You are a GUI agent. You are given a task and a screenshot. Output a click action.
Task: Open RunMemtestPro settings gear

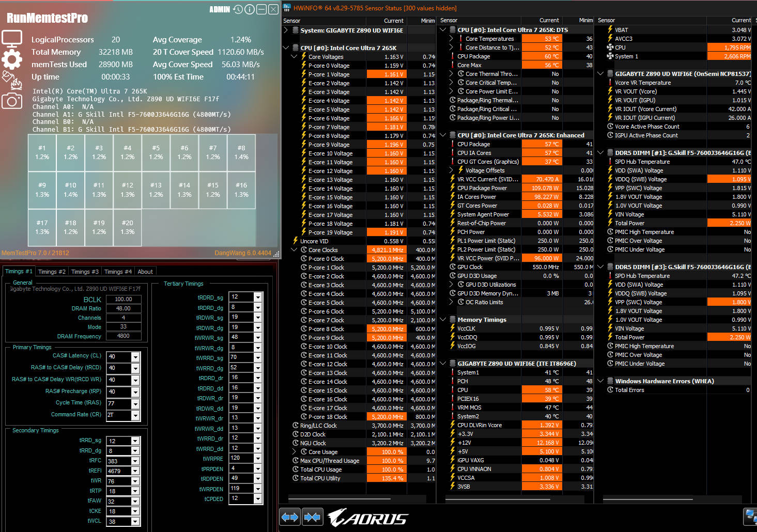[x=12, y=59]
